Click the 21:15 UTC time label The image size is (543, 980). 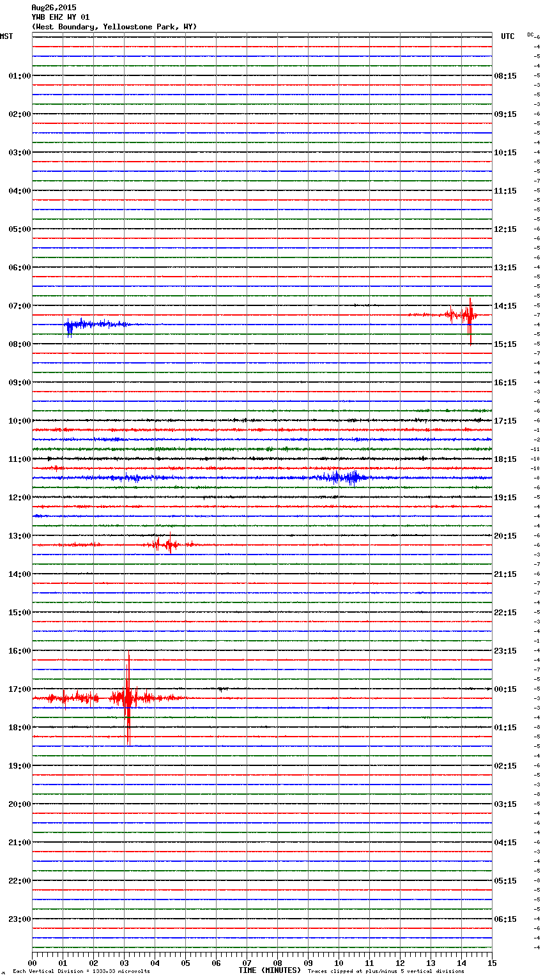click(x=505, y=574)
